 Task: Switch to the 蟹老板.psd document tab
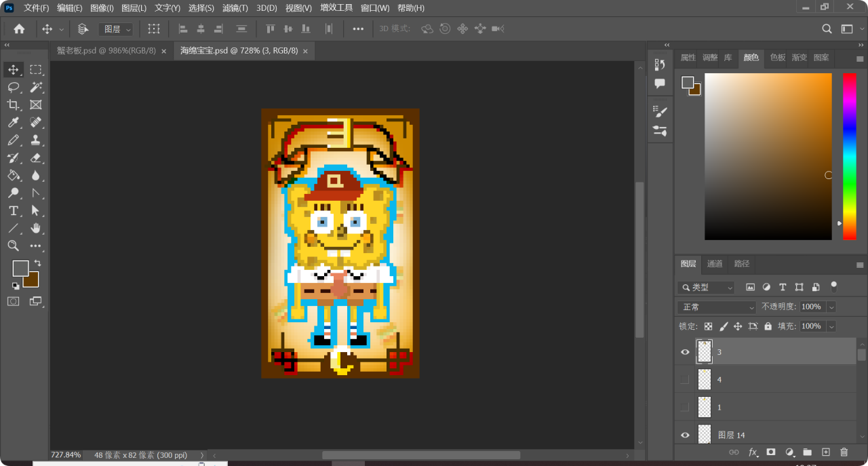(x=106, y=51)
